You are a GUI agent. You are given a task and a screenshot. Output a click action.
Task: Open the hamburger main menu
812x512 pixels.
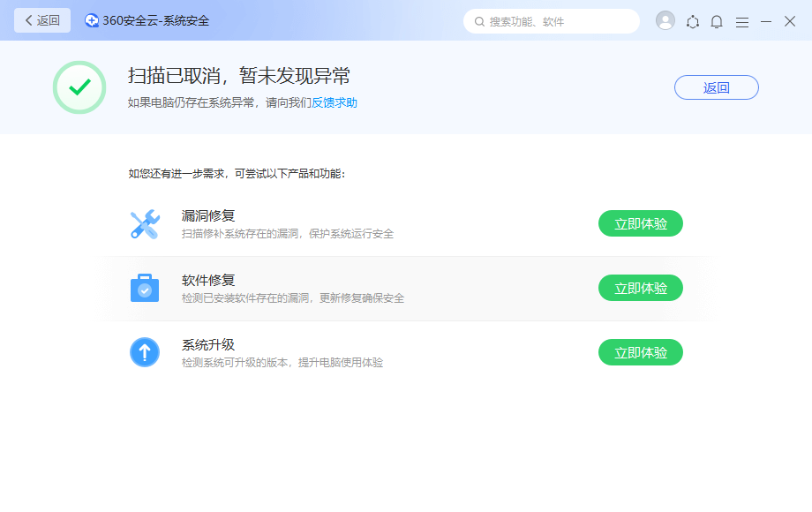[x=742, y=22]
